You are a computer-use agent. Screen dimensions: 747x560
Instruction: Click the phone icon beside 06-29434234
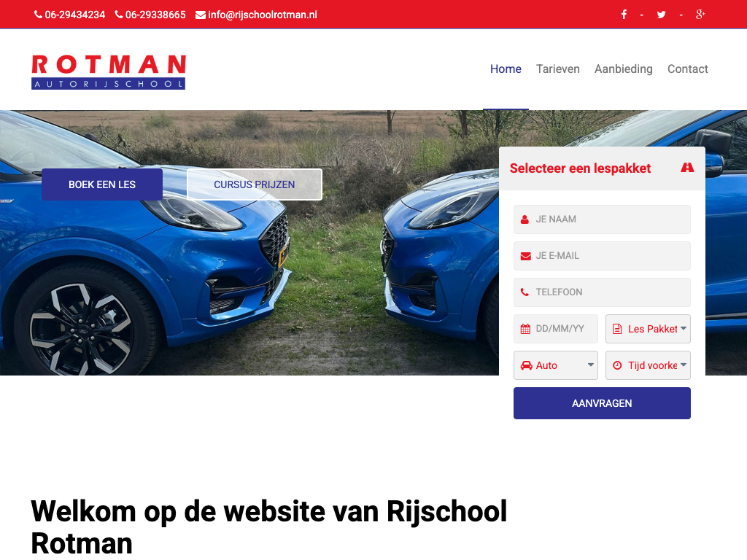[38, 15]
